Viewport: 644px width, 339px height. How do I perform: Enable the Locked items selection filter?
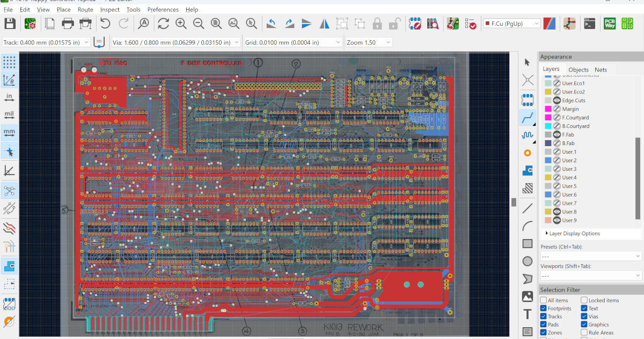[583, 300]
